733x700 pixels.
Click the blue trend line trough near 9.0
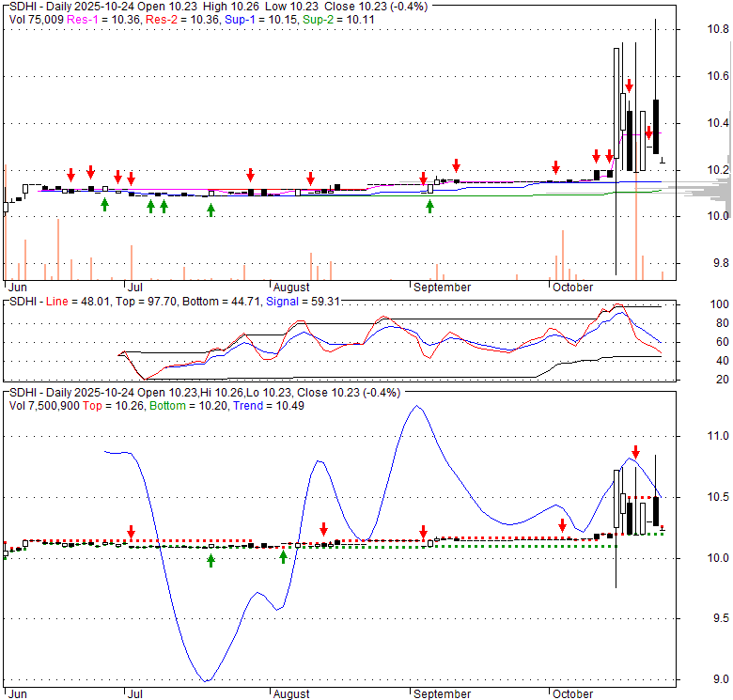coord(207,680)
